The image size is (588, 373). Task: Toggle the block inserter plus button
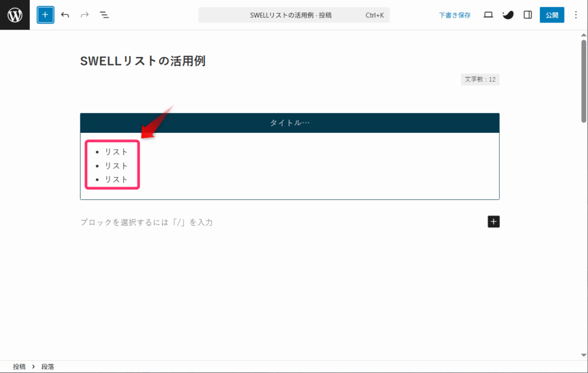(45, 15)
